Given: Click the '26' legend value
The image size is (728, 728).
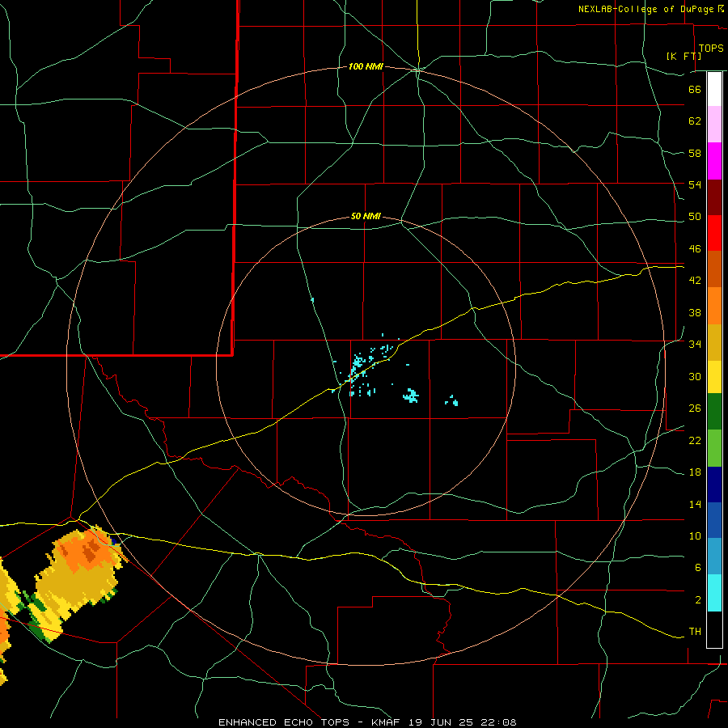Looking at the screenshot, I should point(695,408).
